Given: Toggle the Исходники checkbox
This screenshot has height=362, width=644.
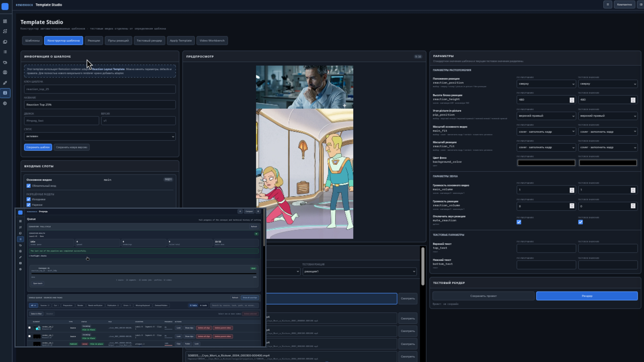Looking at the screenshot, I should [x=29, y=199].
